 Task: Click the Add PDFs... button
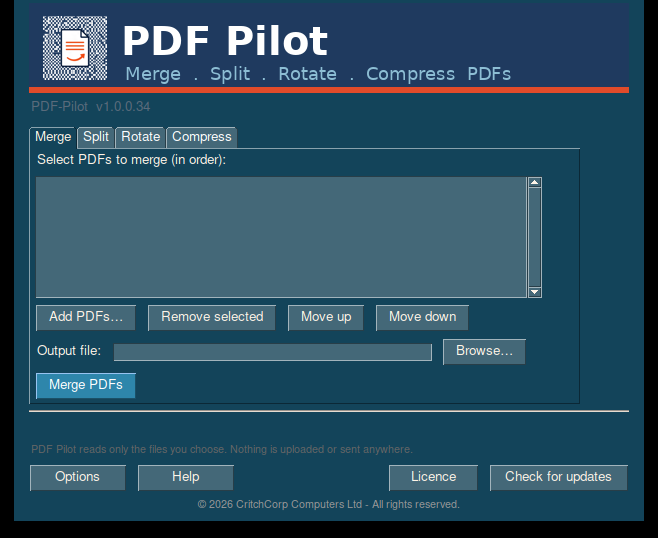click(86, 317)
